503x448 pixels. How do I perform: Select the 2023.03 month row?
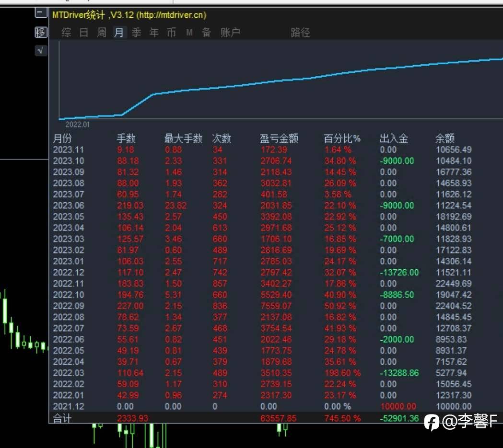tap(262, 239)
